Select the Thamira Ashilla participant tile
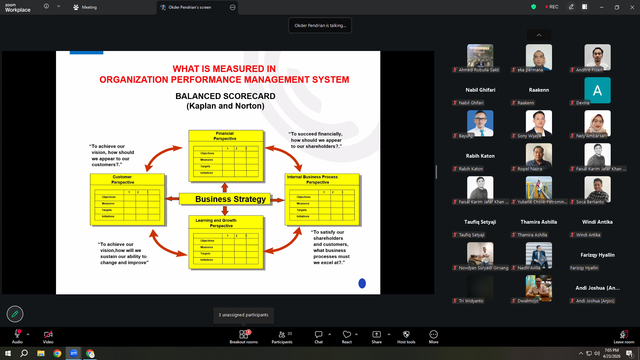 (x=539, y=223)
